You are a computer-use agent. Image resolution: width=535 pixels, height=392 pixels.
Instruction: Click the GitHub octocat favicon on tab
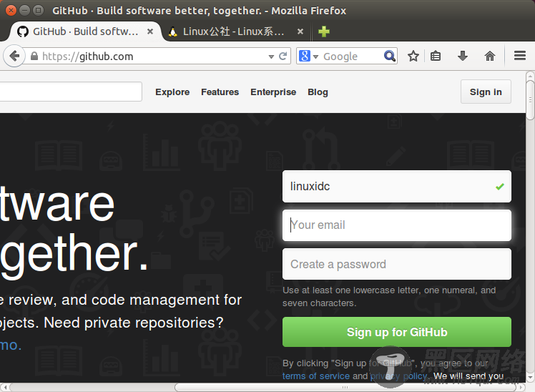click(x=23, y=31)
